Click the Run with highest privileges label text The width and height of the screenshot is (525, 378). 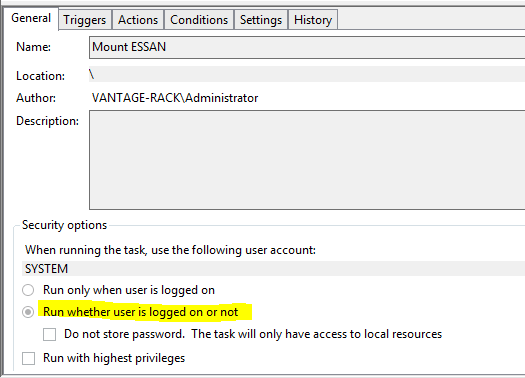point(114,358)
